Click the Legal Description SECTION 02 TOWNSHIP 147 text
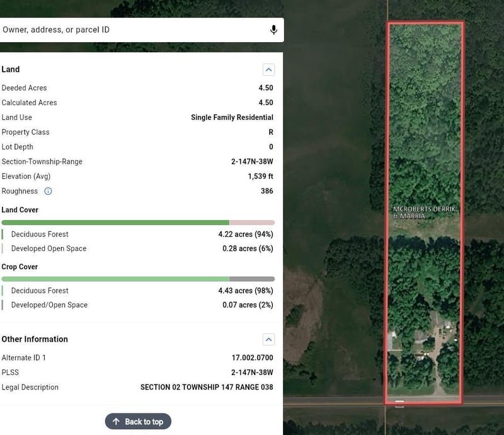This screenshot has width=504, height=435. pos(207,387)
